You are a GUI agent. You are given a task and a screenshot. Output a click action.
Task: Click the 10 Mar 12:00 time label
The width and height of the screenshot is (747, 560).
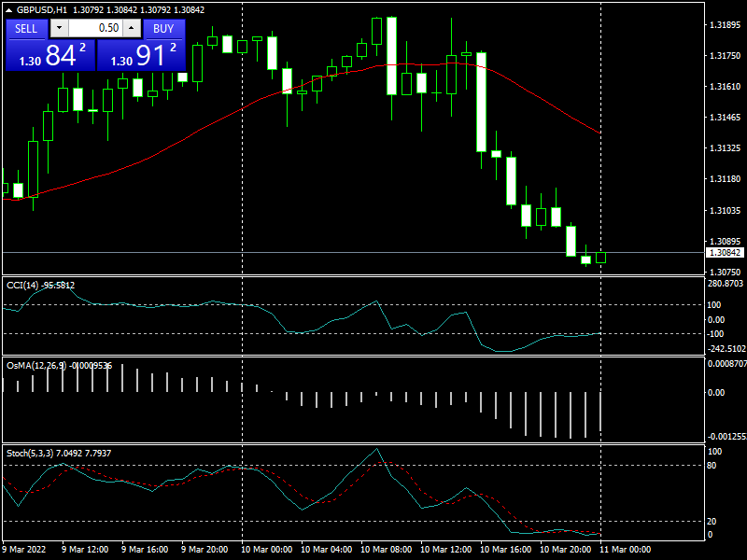pyautogui.click(x=446, y=549)
